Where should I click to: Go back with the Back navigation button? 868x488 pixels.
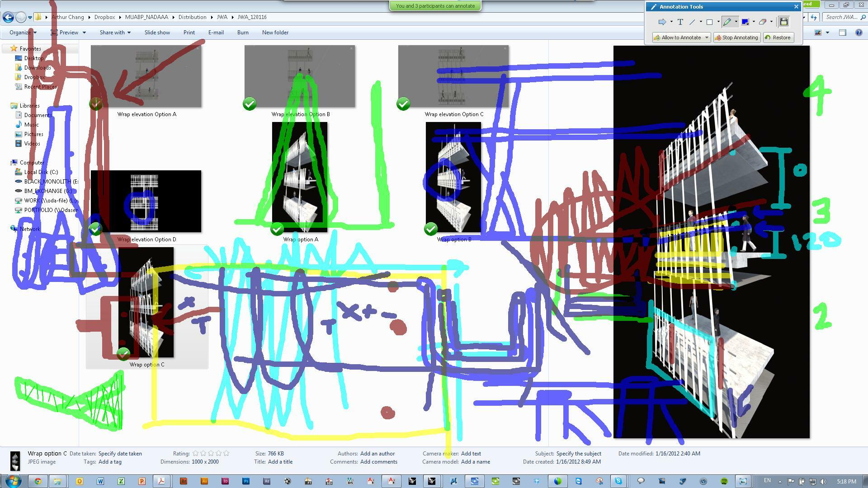click(x=8, y=17)
